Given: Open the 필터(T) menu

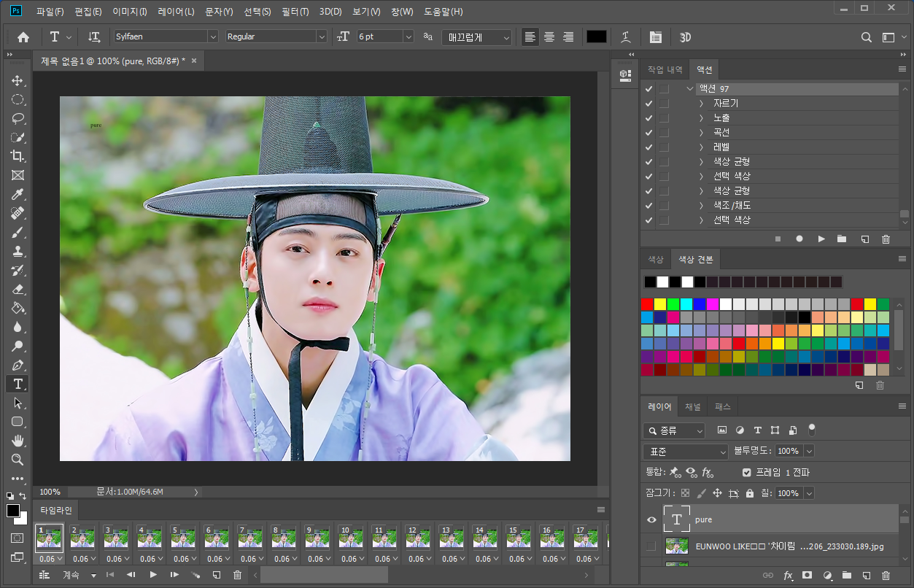Looking at the screenshot, I should click(x=295, y=12).
